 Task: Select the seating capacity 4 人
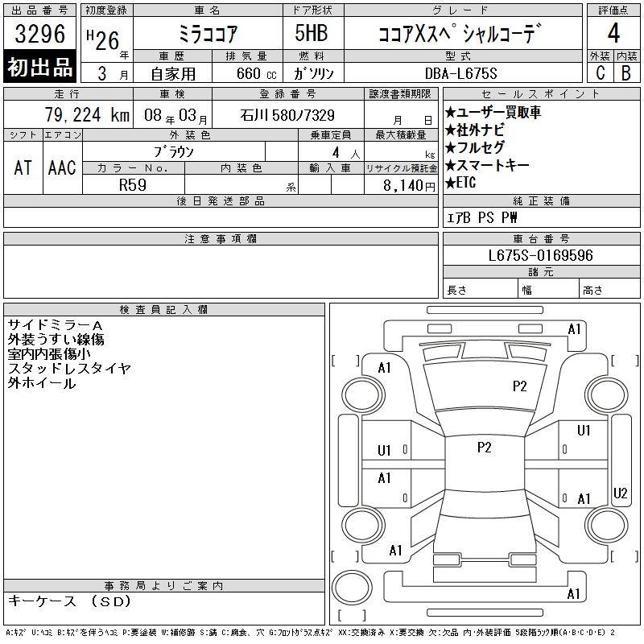pos(346,153)
